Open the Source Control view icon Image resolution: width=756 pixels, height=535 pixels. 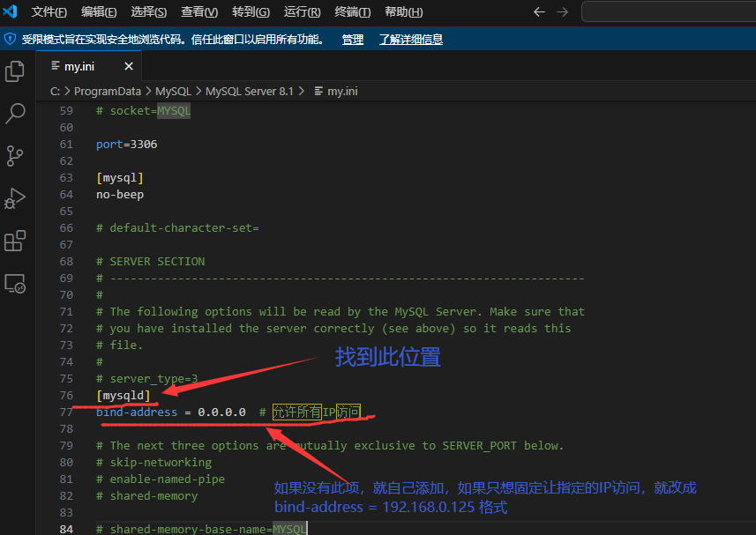tap(14, 156)
